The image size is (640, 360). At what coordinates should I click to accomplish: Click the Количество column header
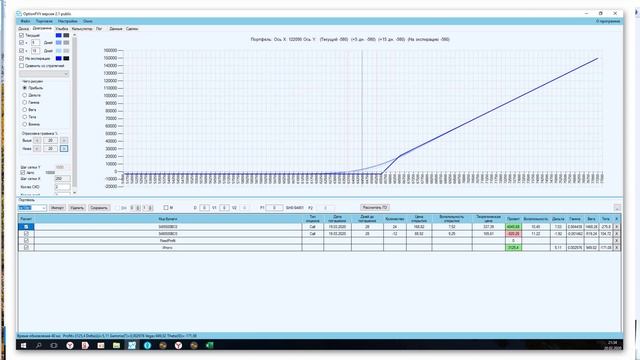(394, 219)
